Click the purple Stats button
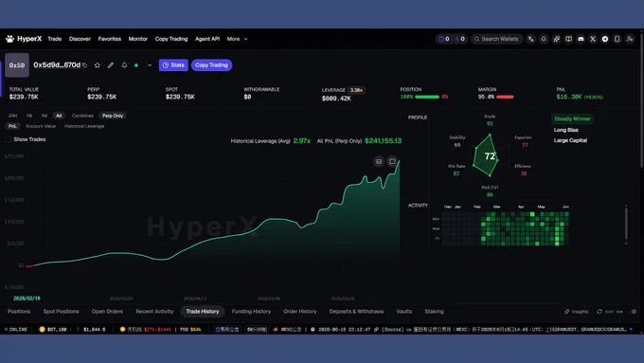This screenshot has width=644, height=363. (173, 65)
